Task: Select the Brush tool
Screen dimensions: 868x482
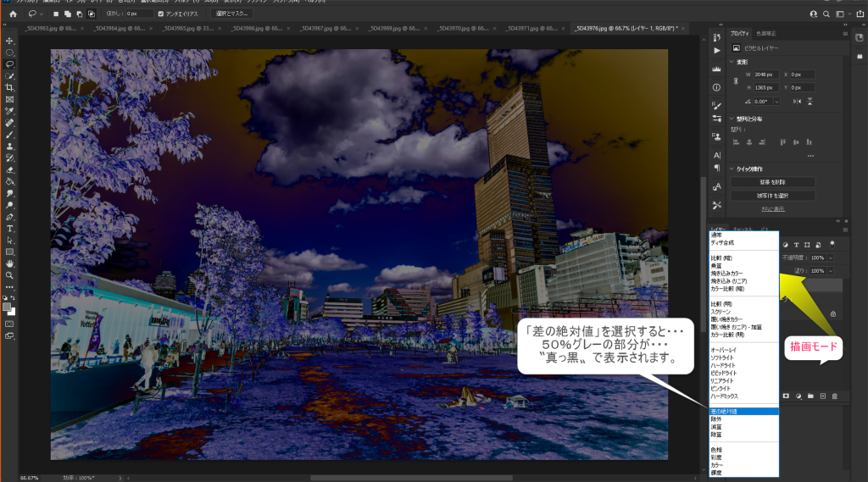Action: [9, 135]
